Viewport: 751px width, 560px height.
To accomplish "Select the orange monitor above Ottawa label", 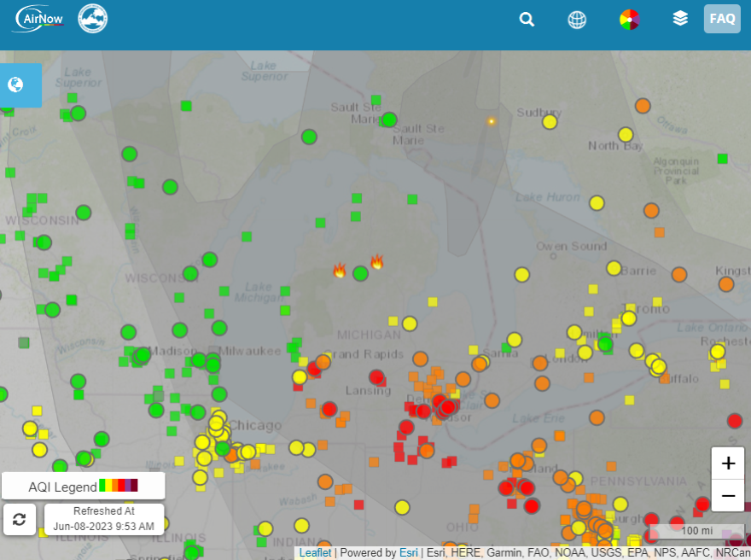I will coord(643,105).
